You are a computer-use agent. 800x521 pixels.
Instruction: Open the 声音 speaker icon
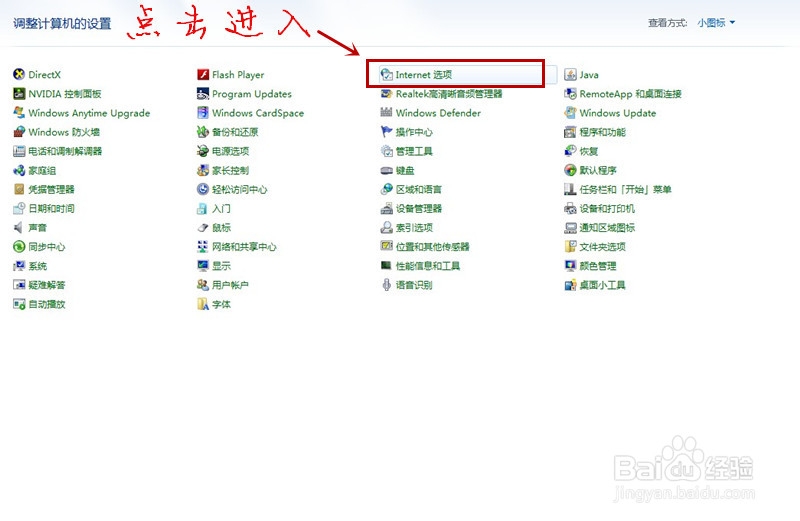(x=19, y=228)
